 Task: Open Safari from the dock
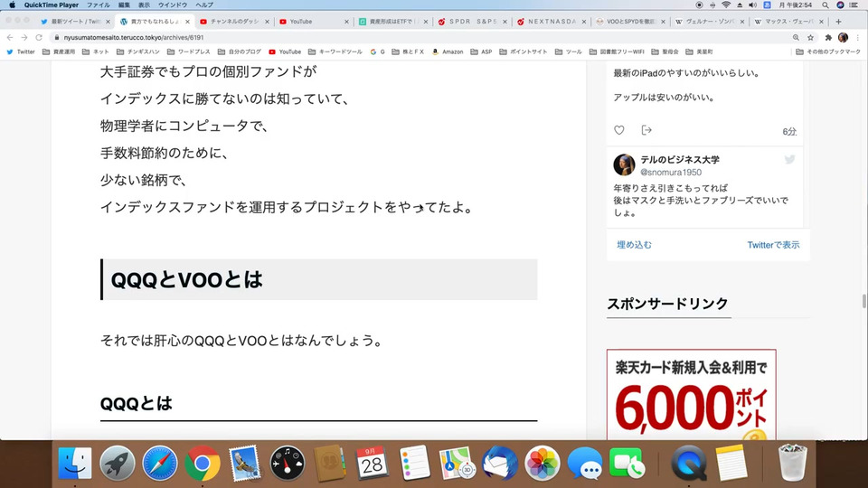click(160, 463)
